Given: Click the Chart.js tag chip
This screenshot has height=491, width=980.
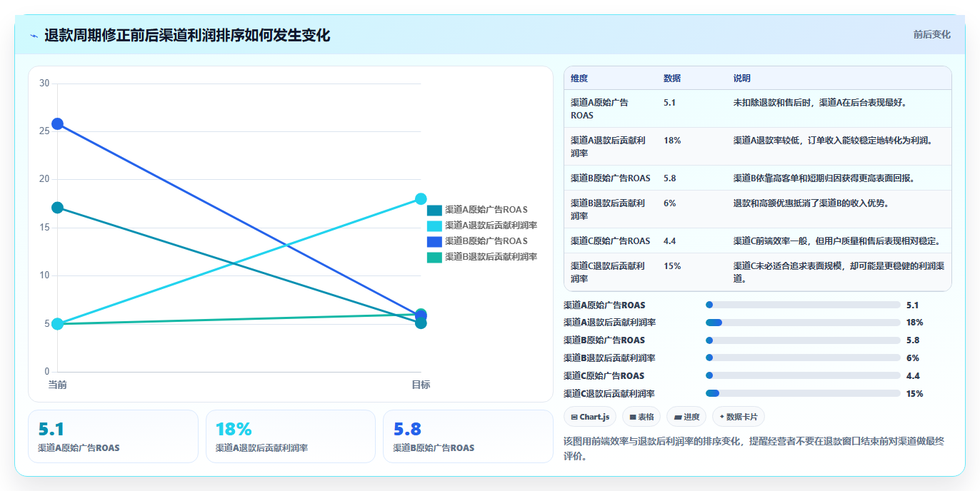Looking at the screenshot, I should coord(590,417).
